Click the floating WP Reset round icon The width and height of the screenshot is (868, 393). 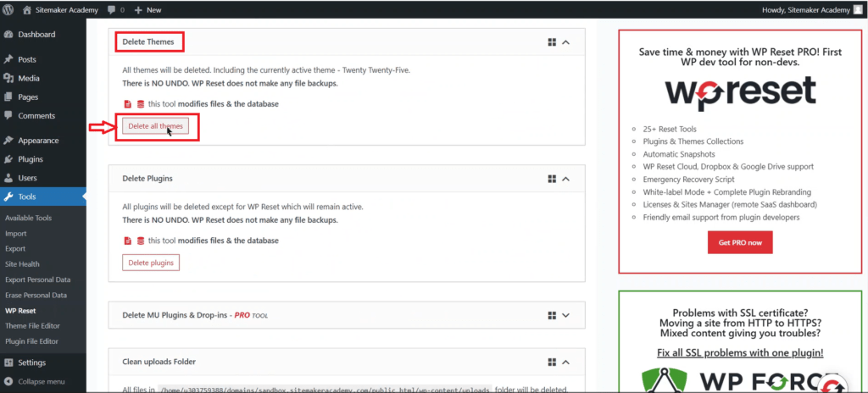tap(833, 384)
